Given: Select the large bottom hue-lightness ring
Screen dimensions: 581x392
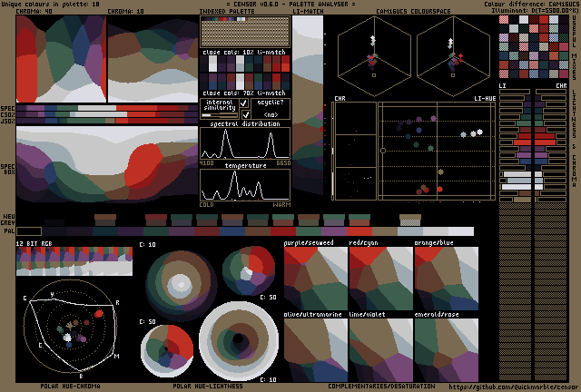Looking at the screenshot, I should (x=238, y=341).
